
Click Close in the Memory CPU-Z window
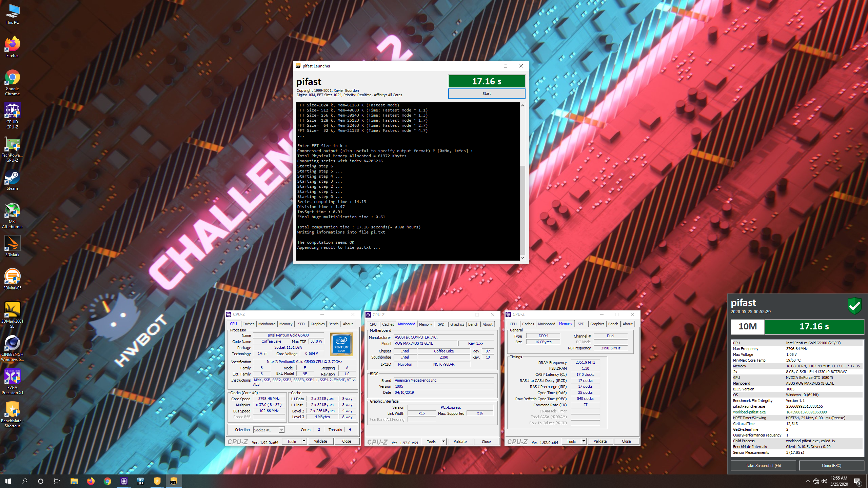click(x=626, y=441)
